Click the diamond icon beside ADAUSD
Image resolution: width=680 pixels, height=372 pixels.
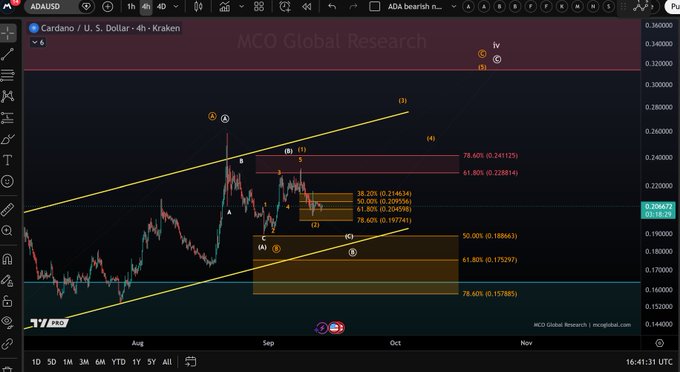(x=86, y=7)
